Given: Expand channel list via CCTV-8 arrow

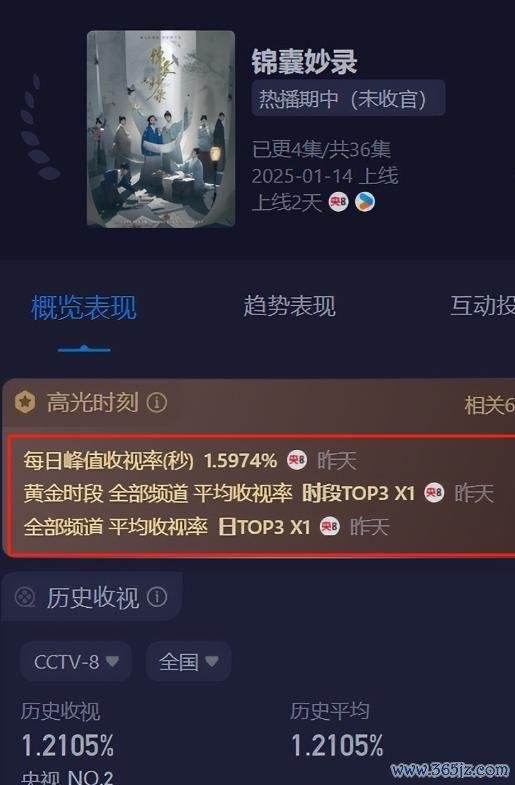Looking at the screenshot, I should point(112,662).
